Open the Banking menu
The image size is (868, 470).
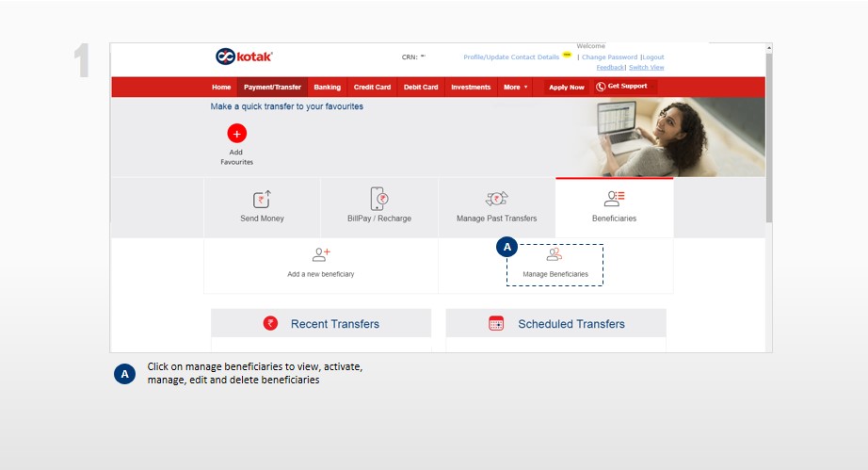pos(328,87)
